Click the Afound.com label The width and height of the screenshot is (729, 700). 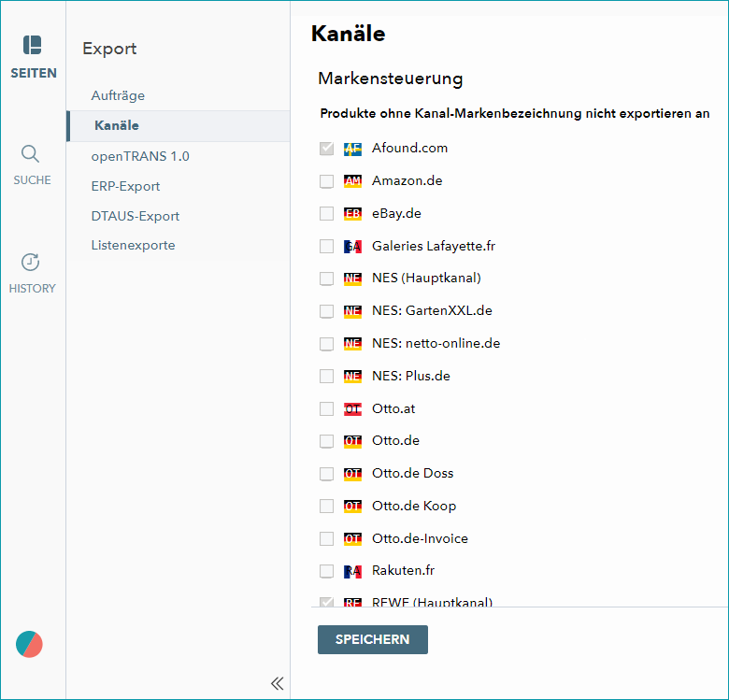(x=409, y=148)
